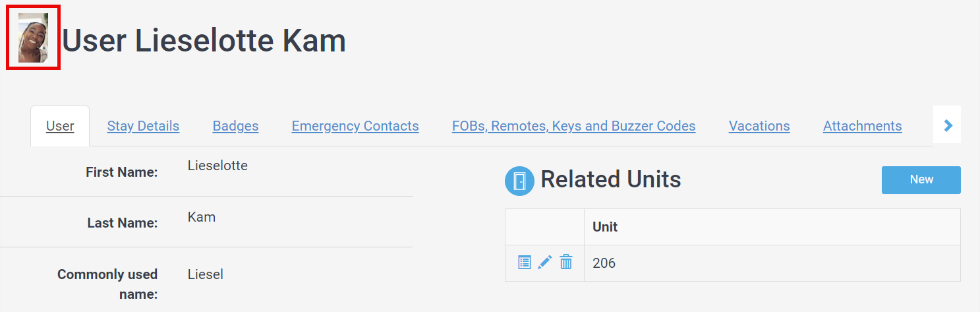Click the Last Name value Kam
Image resolution: width=980 pixels, height=312 pixels.
tap(202, 217)
